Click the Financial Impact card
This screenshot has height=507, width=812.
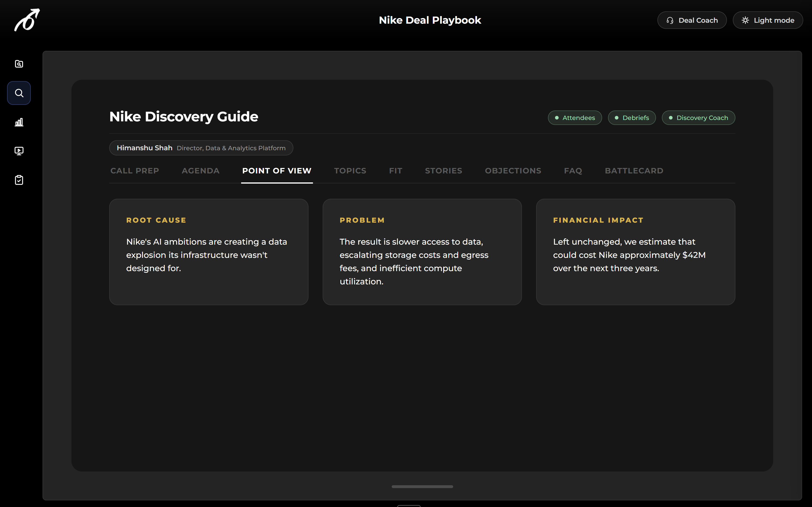point(635,252)
